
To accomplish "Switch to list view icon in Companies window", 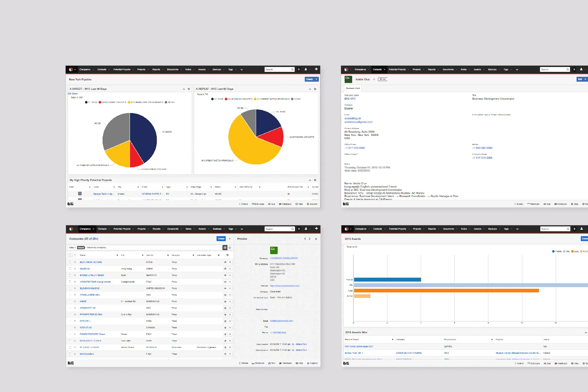I will [x=225, y=248].
